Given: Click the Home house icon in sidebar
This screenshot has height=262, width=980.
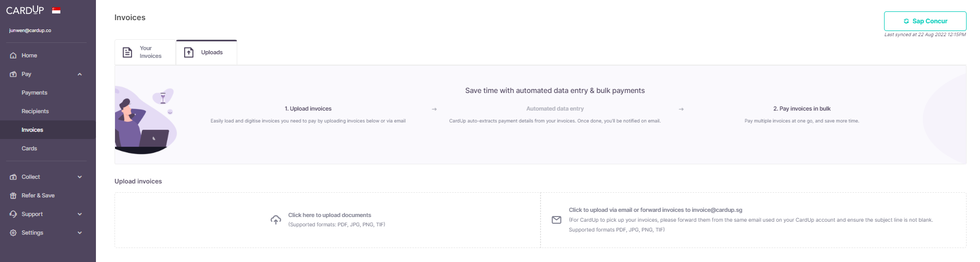Looking at the screenshot, I should (x=13, y=56).
